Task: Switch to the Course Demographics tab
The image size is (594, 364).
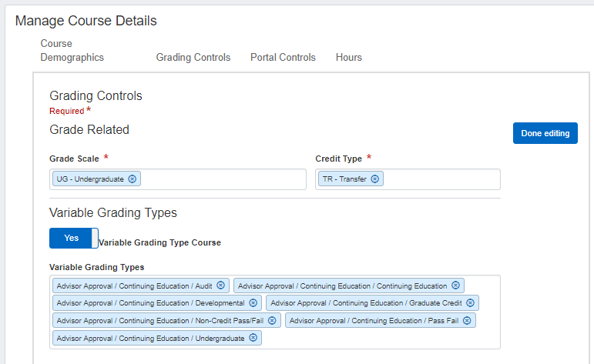Action: (72, 51)
